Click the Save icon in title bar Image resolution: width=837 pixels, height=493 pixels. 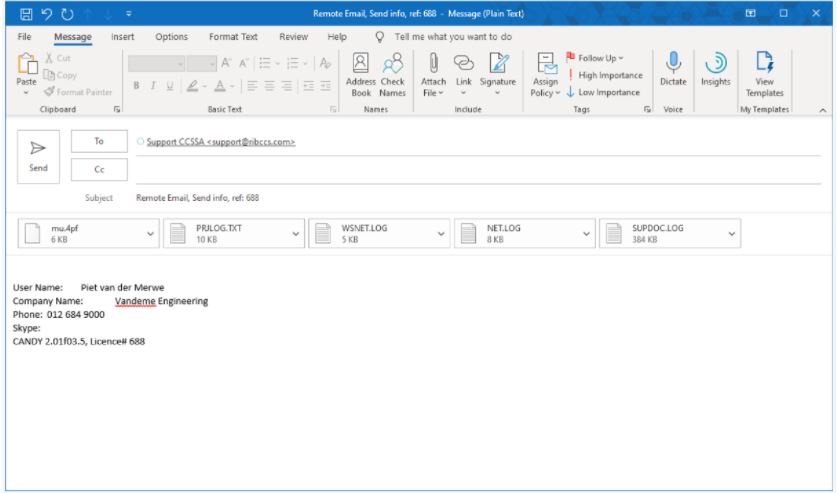[26, 14]
